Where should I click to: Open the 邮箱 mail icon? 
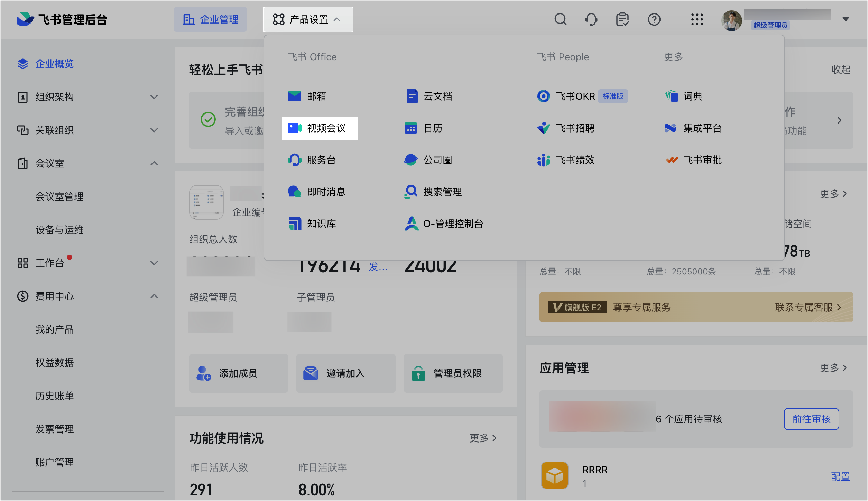[294, 96]
